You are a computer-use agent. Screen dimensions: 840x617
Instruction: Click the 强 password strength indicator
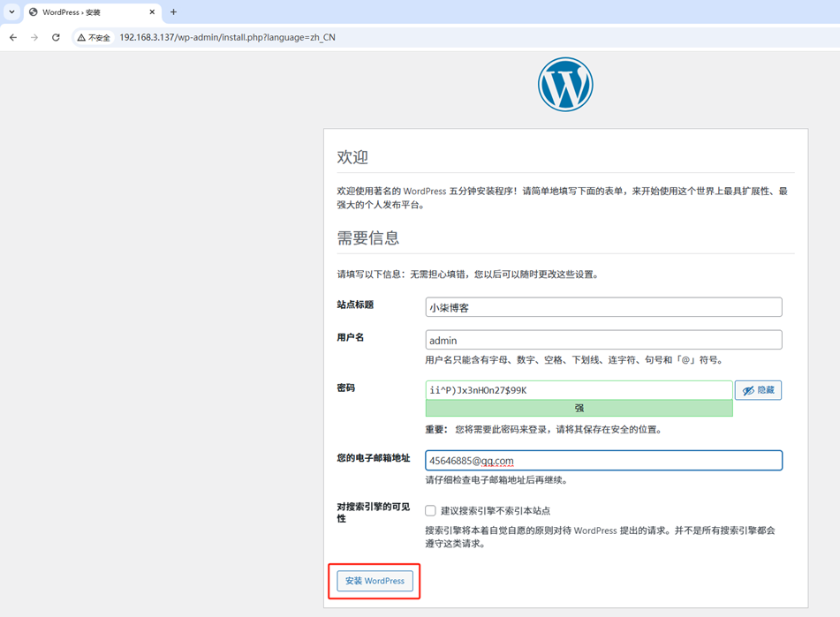tap(579, 409)
